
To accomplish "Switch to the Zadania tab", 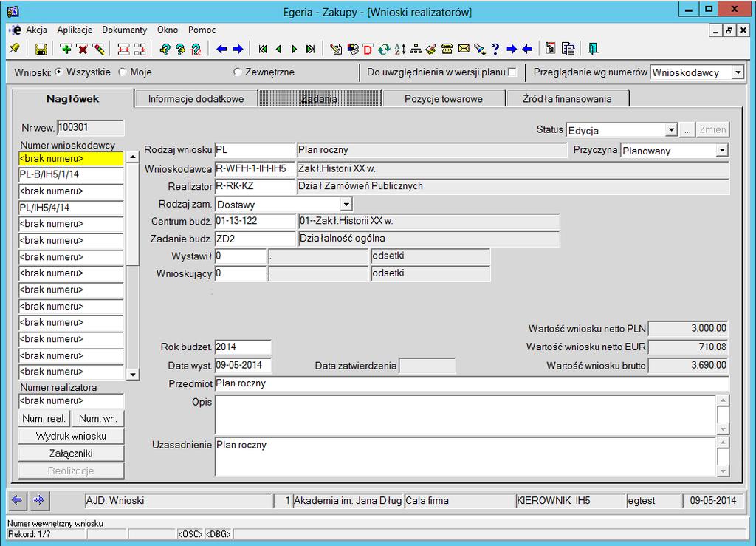I will 319,98.
